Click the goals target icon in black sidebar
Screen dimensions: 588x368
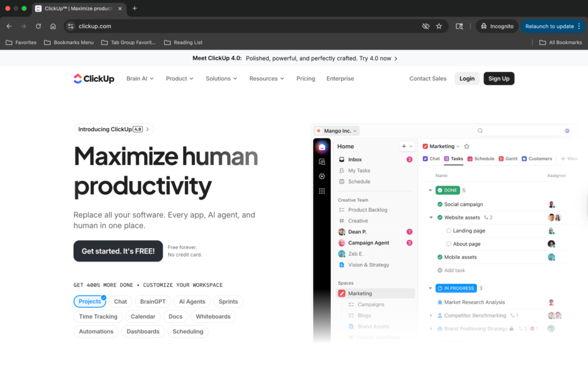tap(322, 177)
